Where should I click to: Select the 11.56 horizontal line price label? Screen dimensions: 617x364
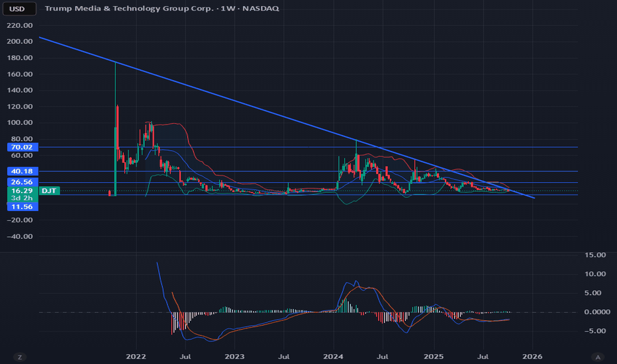pyautogui.click(x=23, y=206)
